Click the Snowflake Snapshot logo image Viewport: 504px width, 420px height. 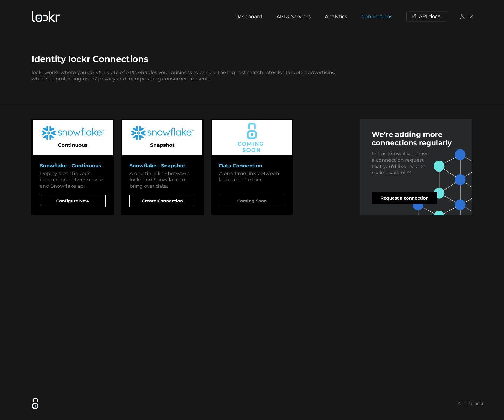162,133
